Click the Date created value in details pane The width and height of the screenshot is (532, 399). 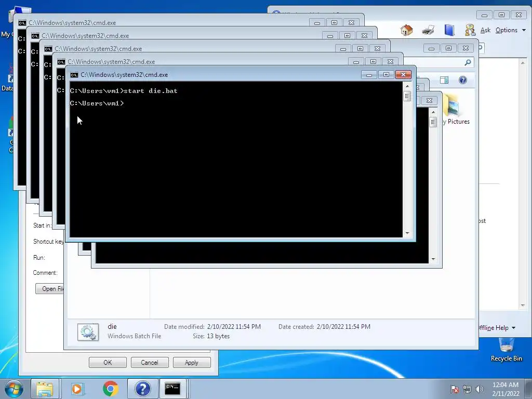tap(343, 327)
